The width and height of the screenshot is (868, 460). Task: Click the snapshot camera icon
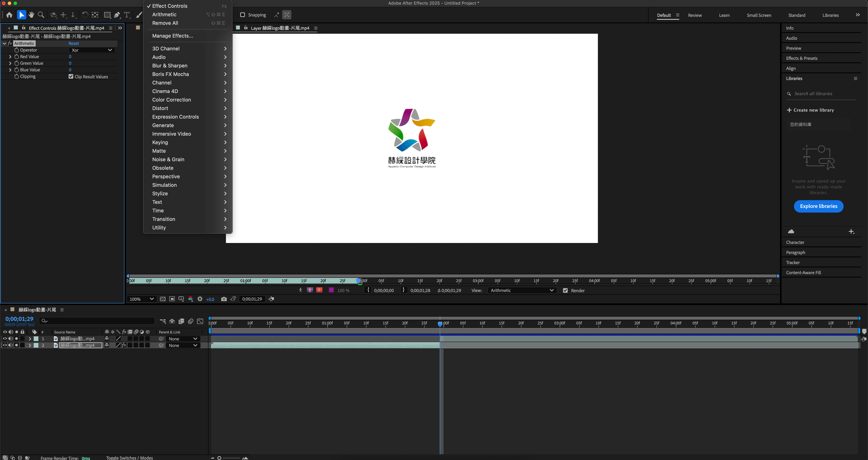[x=224, y=299]
